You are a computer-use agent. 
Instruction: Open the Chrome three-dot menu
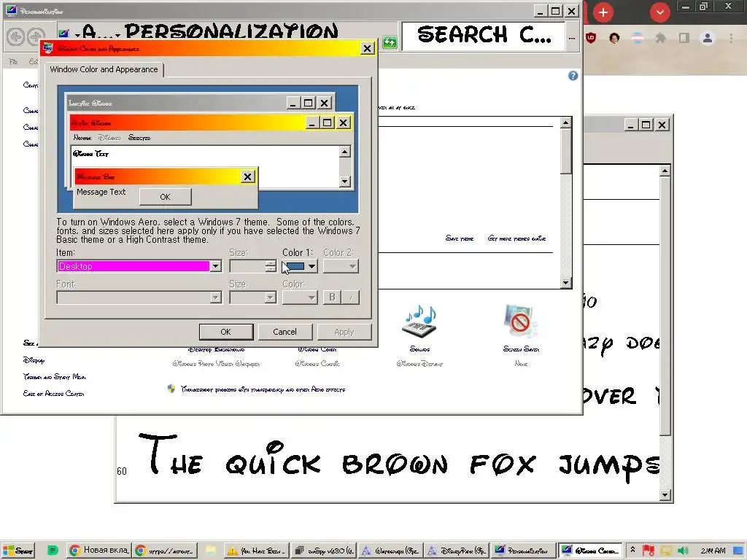click(x=731, y=38)
